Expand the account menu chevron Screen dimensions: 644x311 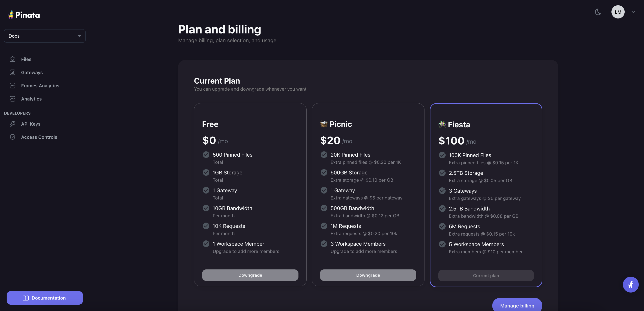click(633, 12)
